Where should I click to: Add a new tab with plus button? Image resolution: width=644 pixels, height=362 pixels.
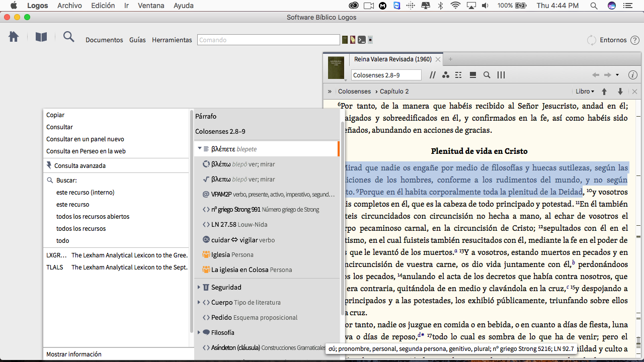(x=450, y=59)
